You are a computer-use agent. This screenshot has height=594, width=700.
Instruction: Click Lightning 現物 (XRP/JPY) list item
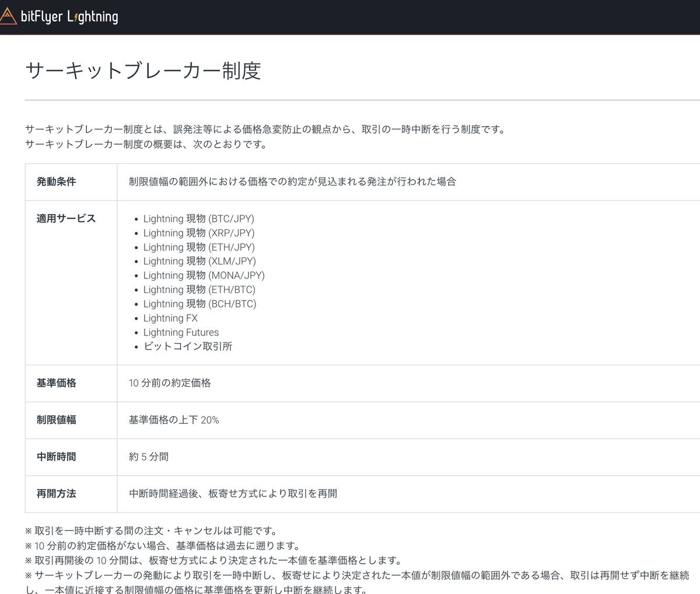198,233
